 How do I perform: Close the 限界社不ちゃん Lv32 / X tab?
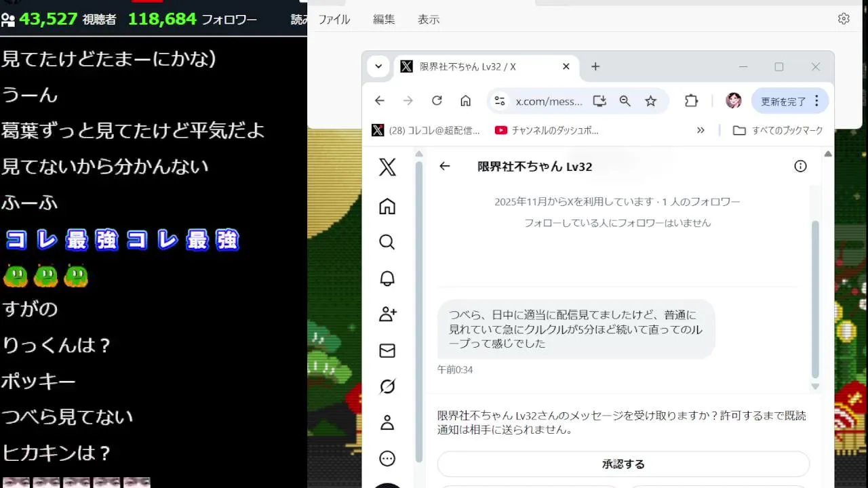click(566, 66)
